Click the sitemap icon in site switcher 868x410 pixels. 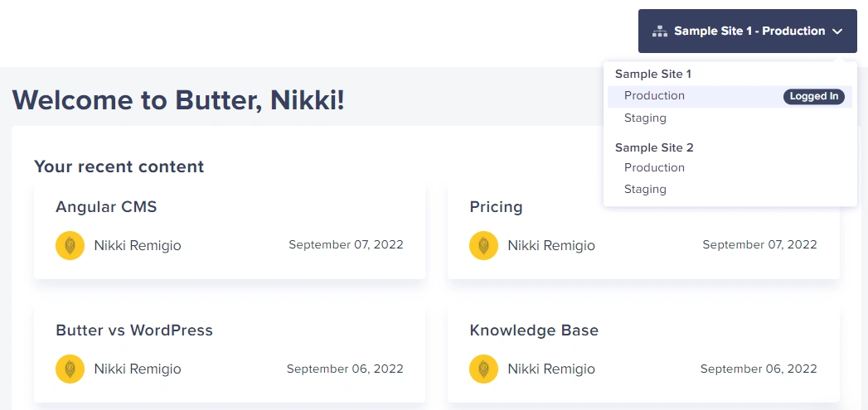660,31
